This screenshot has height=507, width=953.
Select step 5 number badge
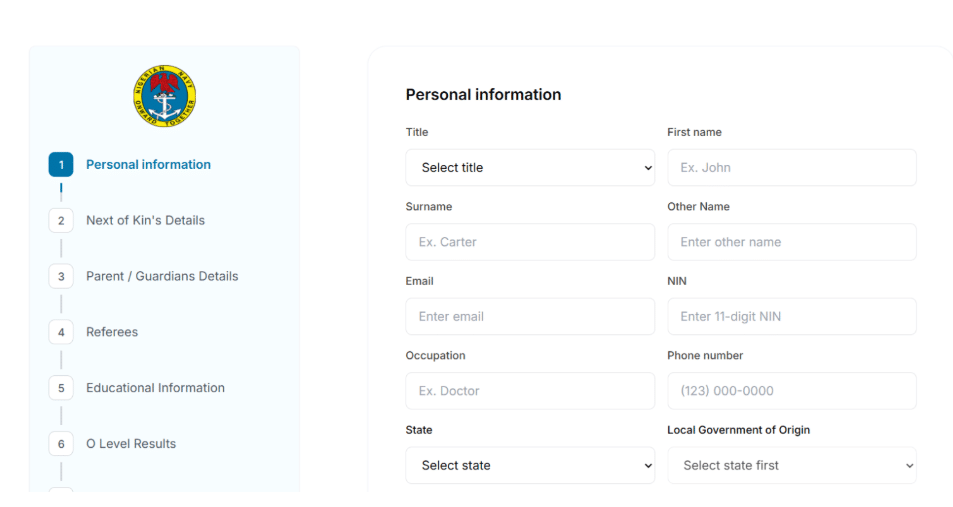61,388
